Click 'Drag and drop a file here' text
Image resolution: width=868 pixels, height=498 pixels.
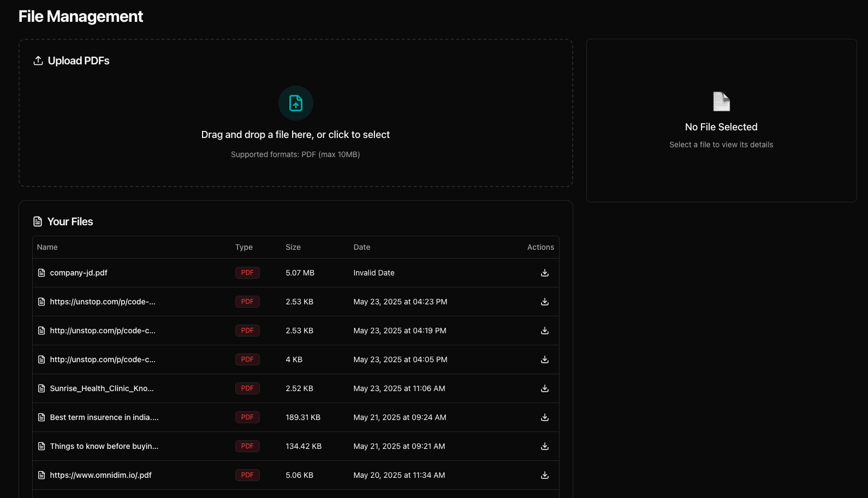(x=295, y=135)
